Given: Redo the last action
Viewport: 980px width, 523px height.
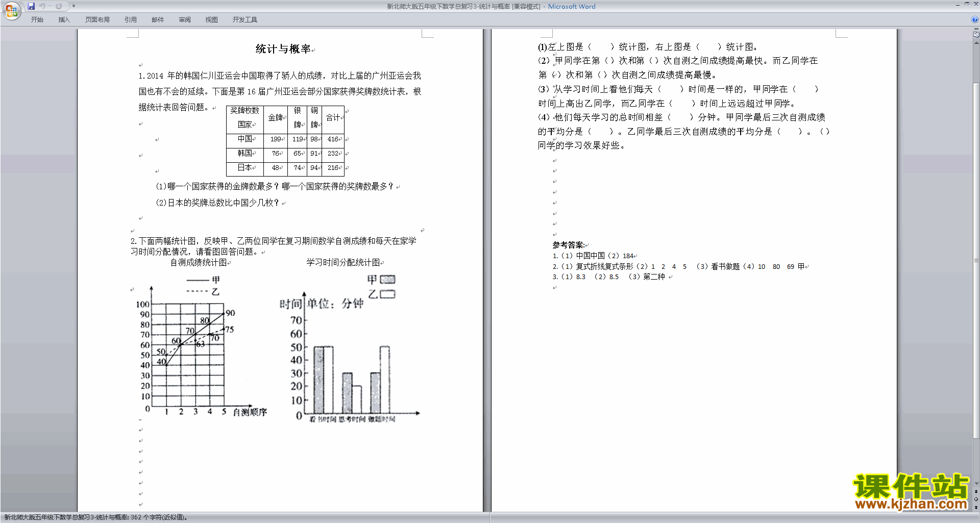Looking at the screenshot, I should (x=59, y=6).
